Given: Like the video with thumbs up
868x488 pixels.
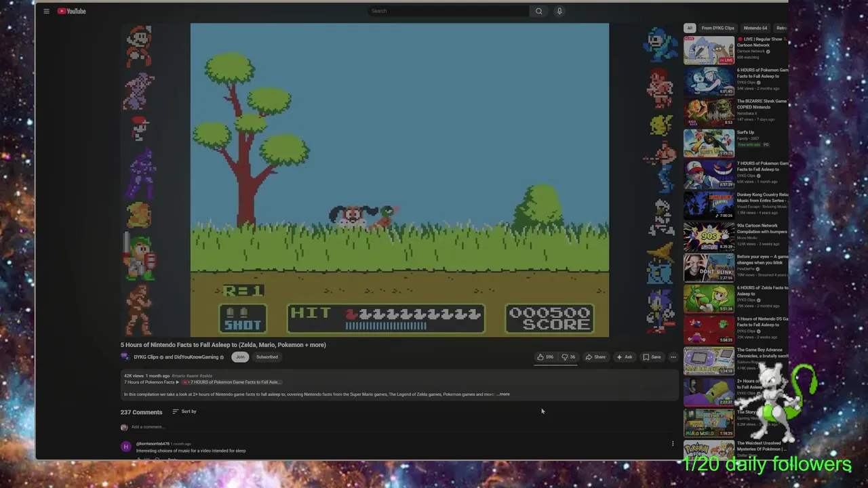Looking at the screenshot, I should (x=545, y=357).
